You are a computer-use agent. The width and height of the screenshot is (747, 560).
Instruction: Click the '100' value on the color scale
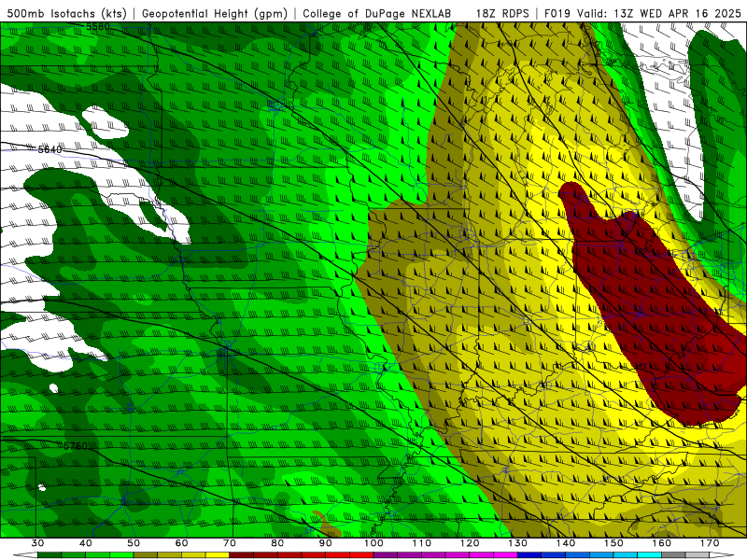(373, 543)
